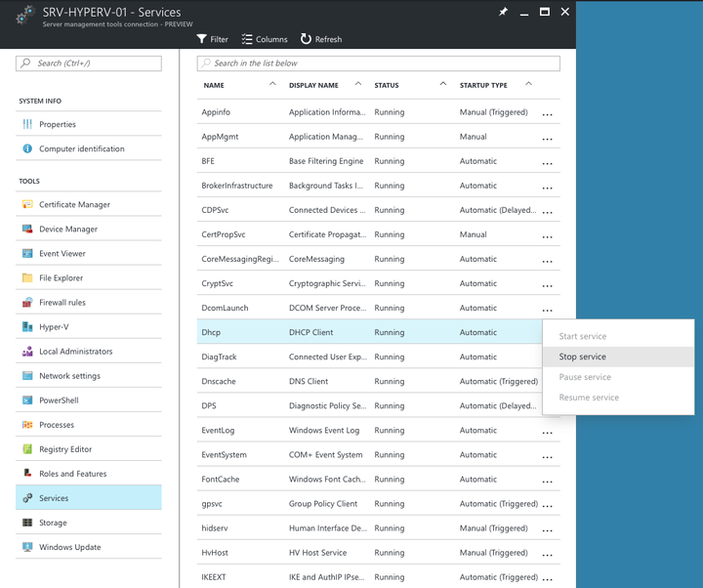Open ellipsis menu for CertPropSvc row
This screenshot has height=588, width=703.
(547, 236)
